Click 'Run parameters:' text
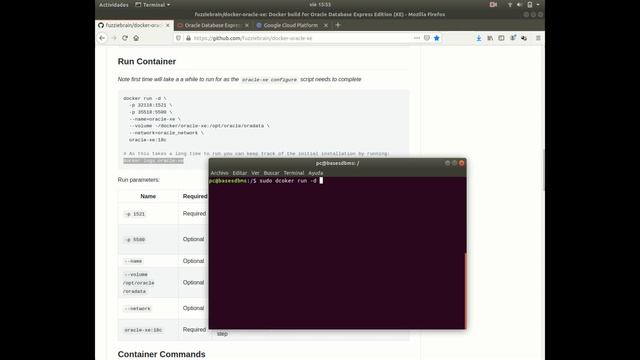Image resolution: width=640 pixels, height=360 pixels. (x=138, y=180)
